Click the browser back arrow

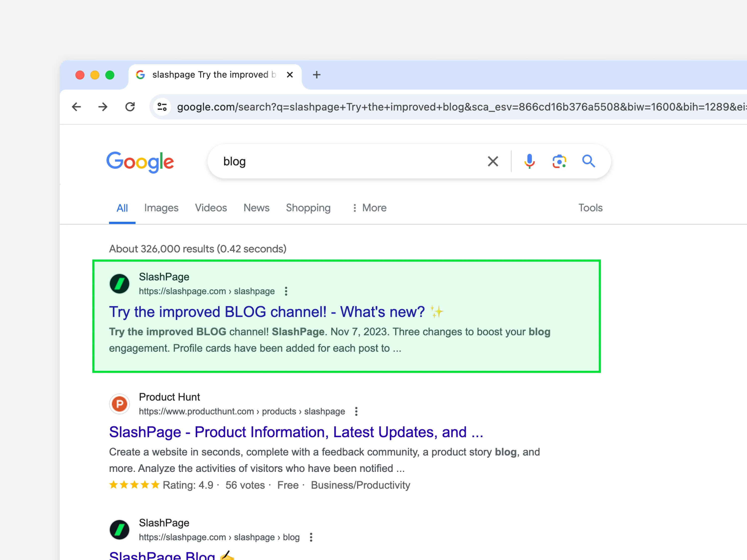coord(77,107)
